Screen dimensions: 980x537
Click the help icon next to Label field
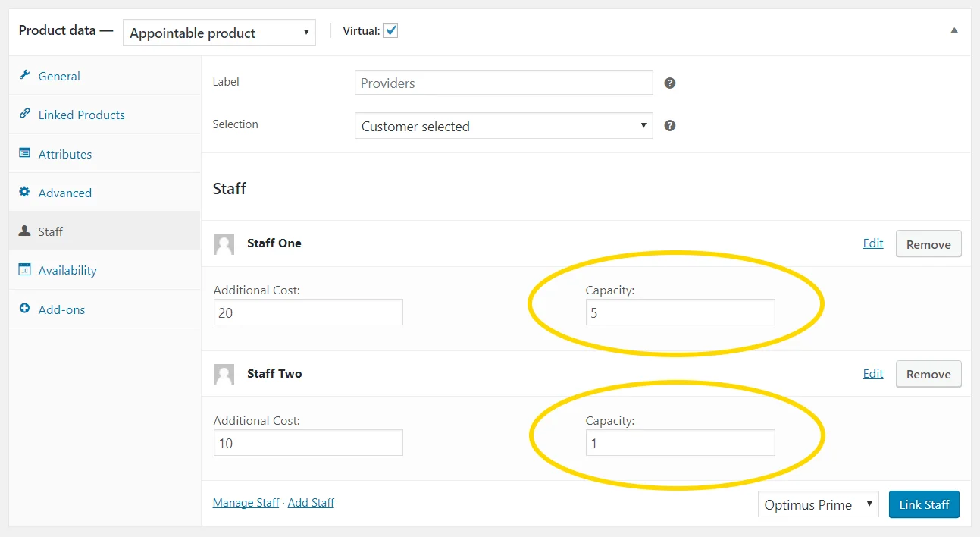669,83
